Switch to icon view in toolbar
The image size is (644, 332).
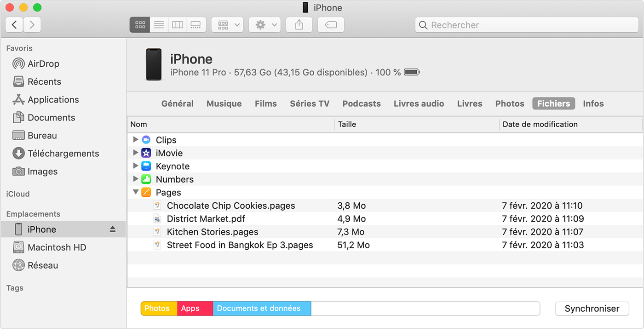pos(140,25)
